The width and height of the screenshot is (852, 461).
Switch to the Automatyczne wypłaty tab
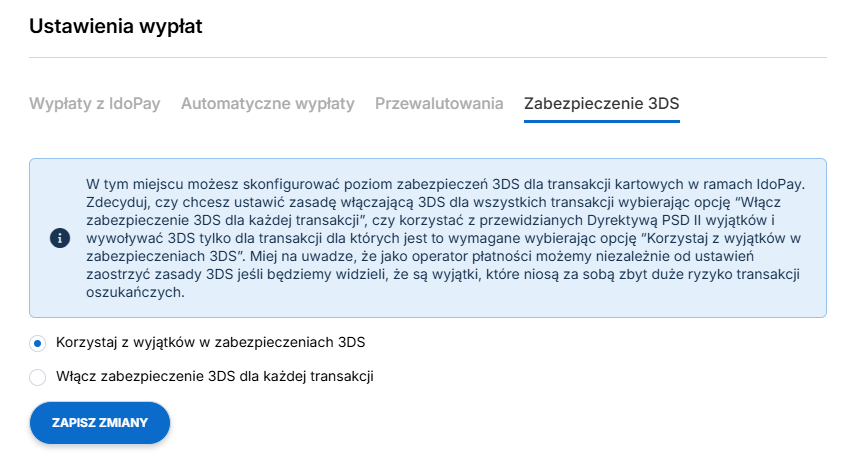[267, 103]
